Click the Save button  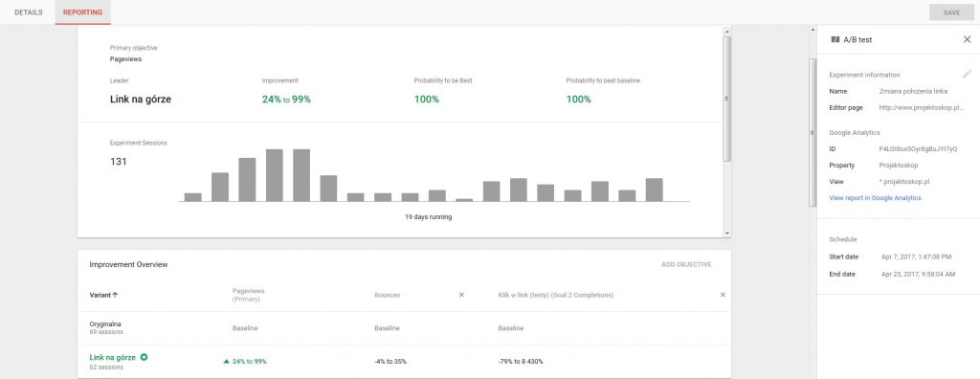tap(951, 12)
